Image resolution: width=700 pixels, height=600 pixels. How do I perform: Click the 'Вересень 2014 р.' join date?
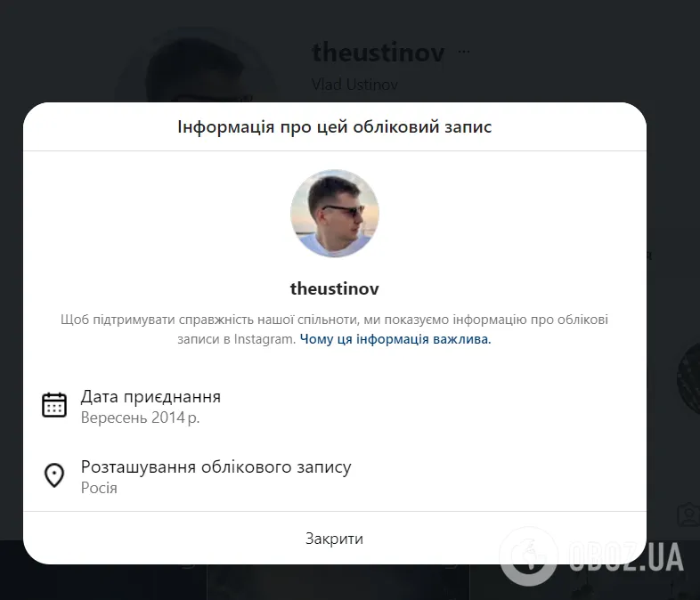coord(140,418)
